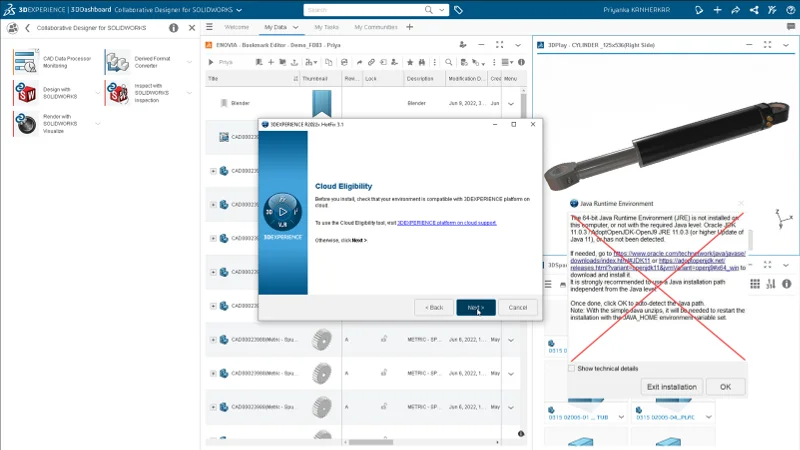Expand the first CAD00023 tree row

tap(213, 171)
